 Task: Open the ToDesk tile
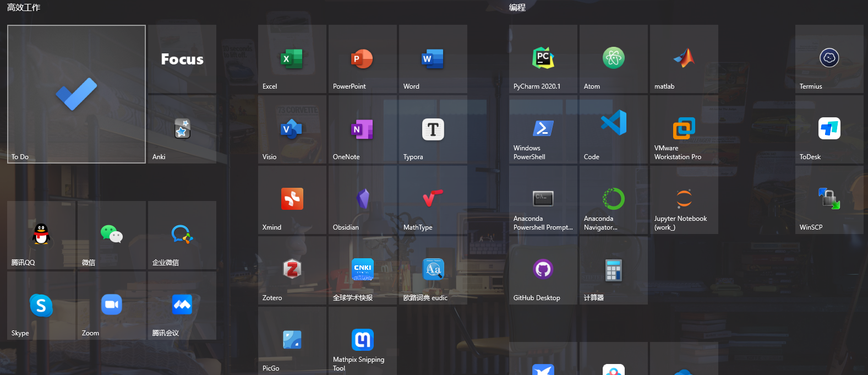pos(829,129)
